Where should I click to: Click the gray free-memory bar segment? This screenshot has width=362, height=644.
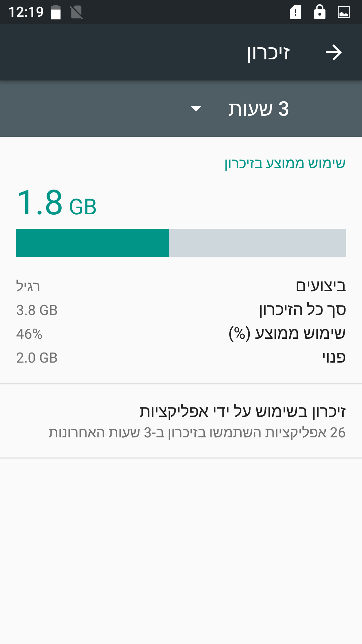pos(257,243)
